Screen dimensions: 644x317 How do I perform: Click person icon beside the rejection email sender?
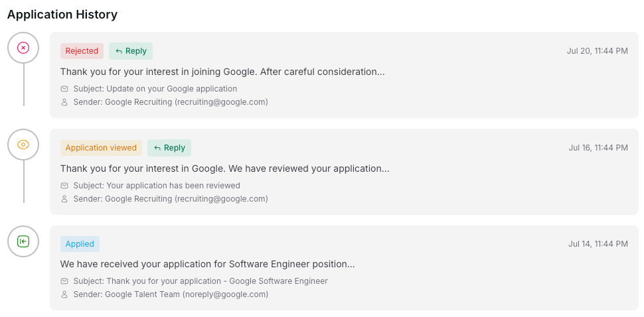tap(64, 102)
